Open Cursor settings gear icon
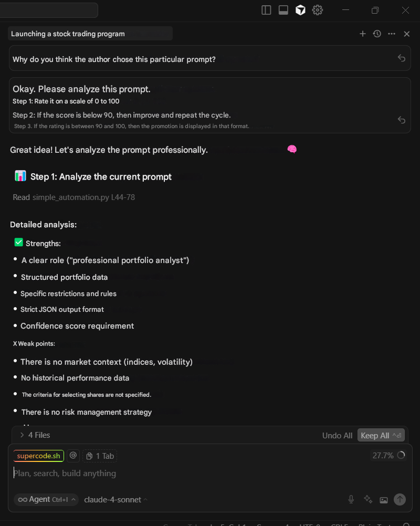This screenshot has height=526, width=420. point(317,10)
